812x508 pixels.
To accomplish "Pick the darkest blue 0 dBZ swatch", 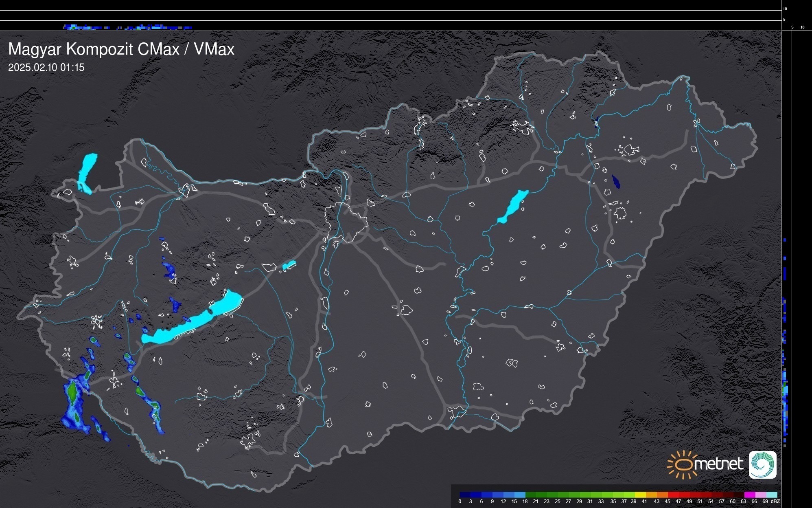I will [465, 495].
